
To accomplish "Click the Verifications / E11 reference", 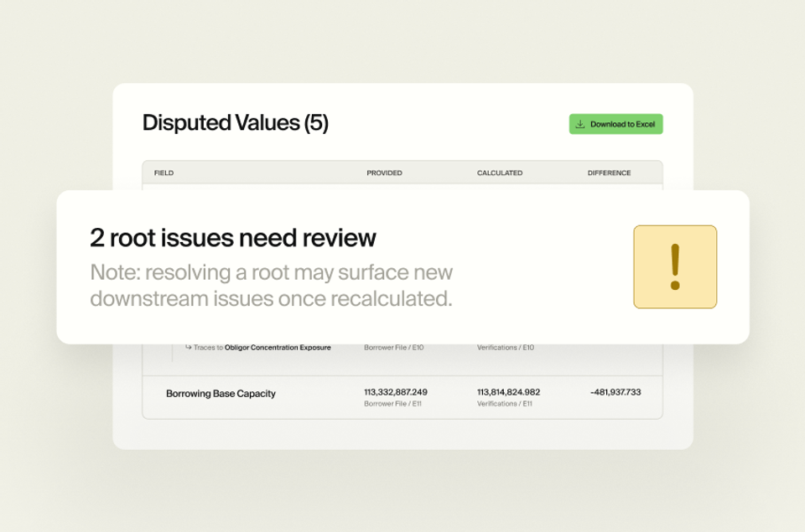I will [x=505, y=404].
